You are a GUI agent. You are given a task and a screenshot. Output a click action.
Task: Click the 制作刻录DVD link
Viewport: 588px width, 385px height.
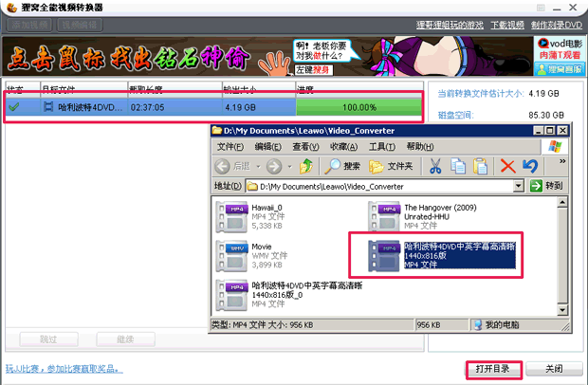(x=557, y=25)
